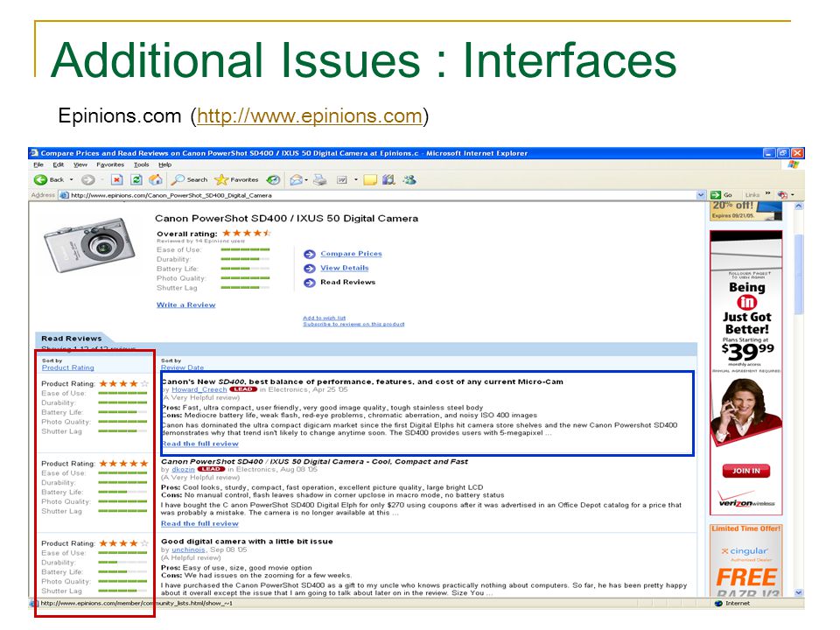The image size is (840, 630).
Task: Click Subscribe to reviews on this product
Action: [x=353, y=324]
